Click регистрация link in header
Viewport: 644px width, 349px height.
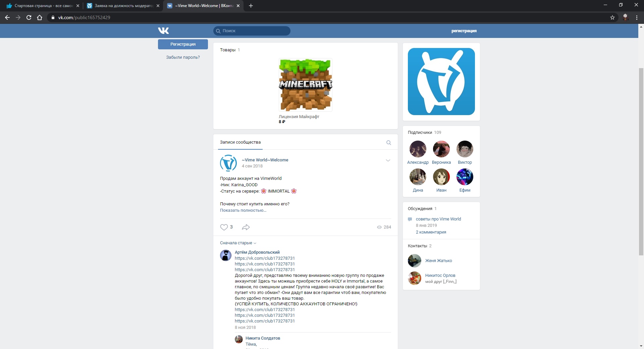click(464, 31)
